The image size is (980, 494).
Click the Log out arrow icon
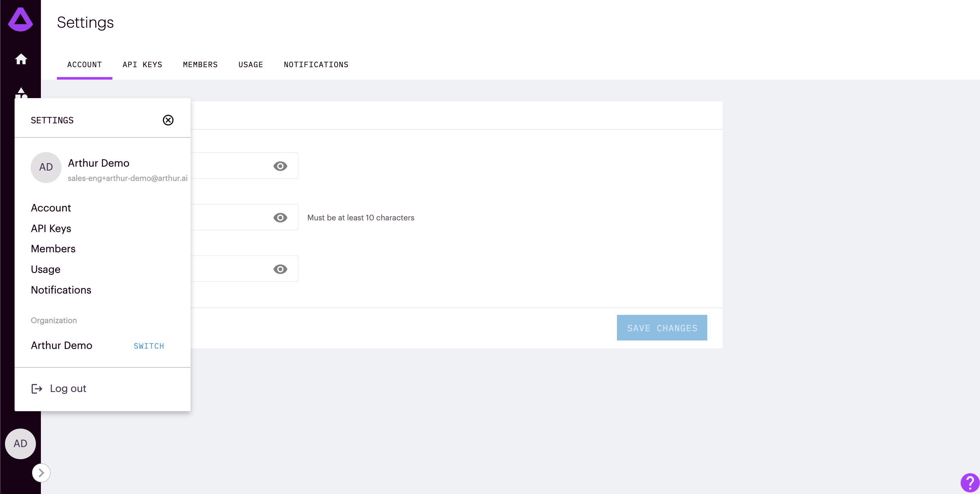click(37, 388)
